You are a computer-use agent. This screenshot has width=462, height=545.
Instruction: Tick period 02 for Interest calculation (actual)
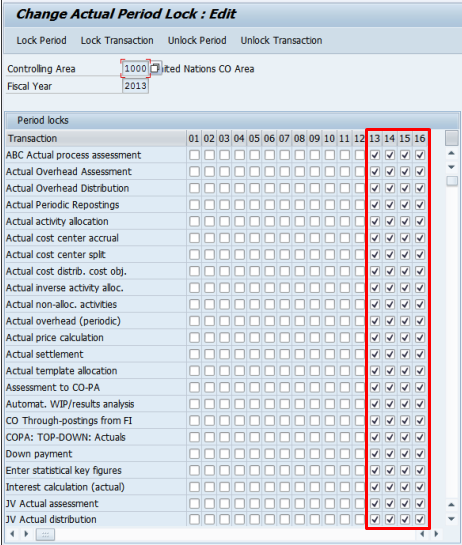coord(210,487)
